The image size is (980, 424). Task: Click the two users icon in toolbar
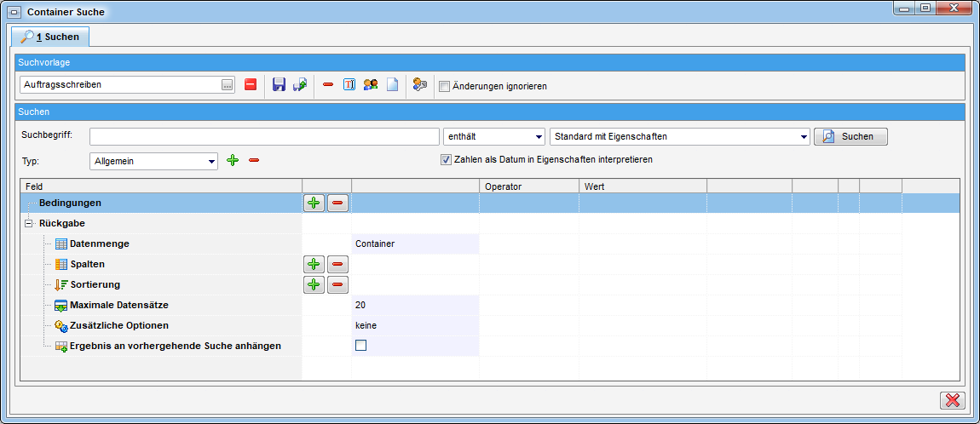371,85
